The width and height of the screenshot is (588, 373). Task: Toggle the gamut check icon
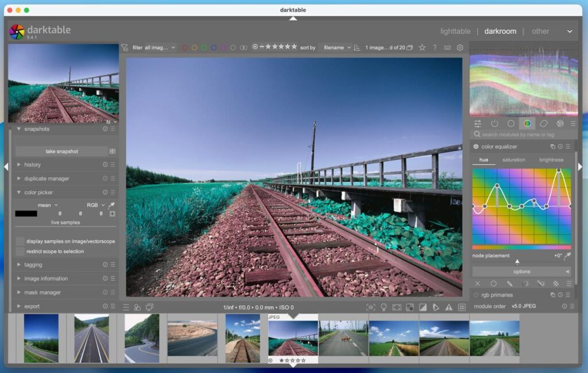click(x=448, y=307)
